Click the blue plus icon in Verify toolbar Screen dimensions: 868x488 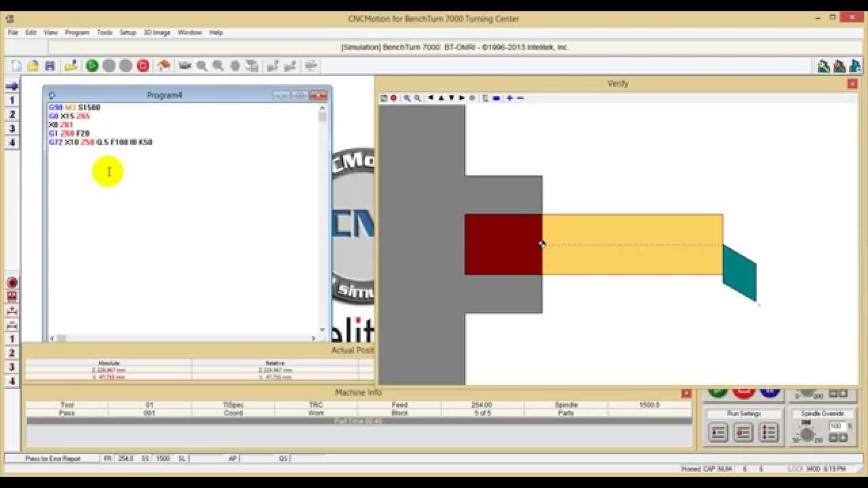pos(510,98)
